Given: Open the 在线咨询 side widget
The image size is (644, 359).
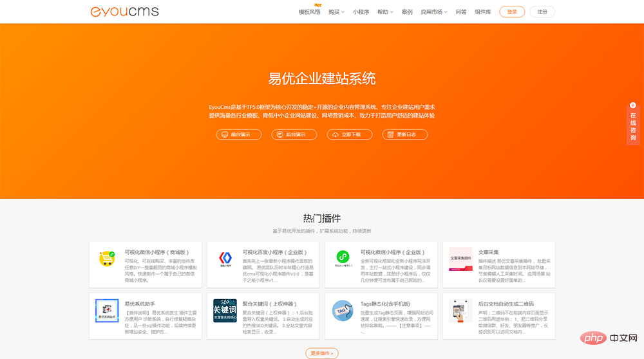Looking at the screenshot, I should 633,122.
